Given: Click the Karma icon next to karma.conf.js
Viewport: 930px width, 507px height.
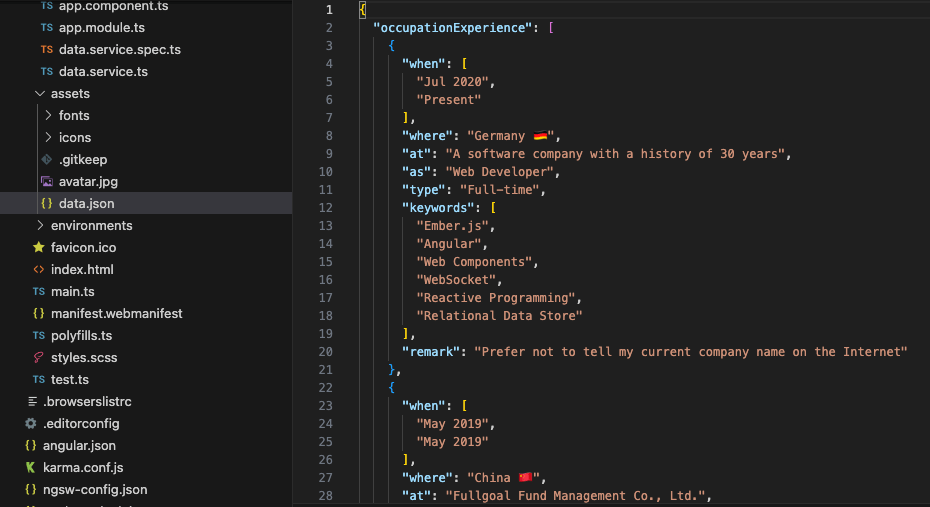Looking at the screenshot, I should [x=31, y=468].
